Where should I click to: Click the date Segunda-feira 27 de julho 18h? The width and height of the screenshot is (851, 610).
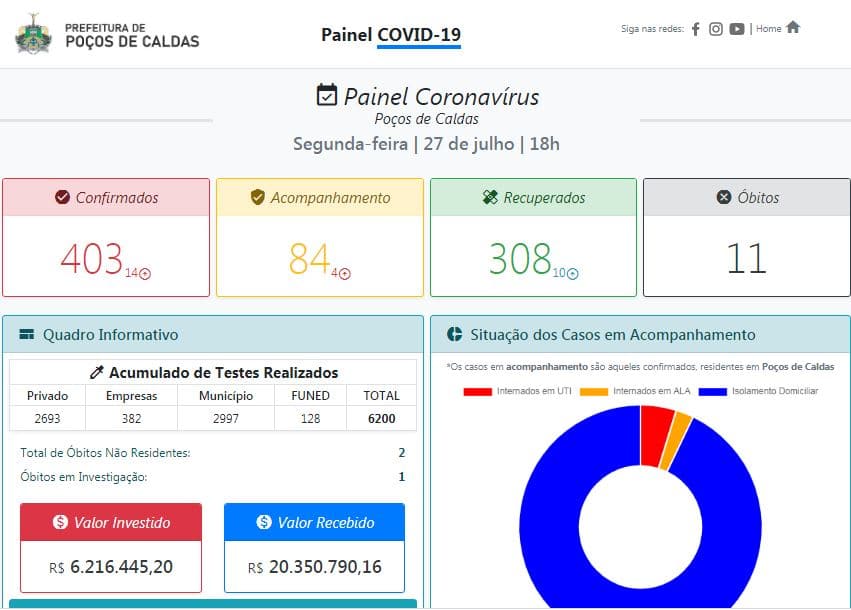426,144
